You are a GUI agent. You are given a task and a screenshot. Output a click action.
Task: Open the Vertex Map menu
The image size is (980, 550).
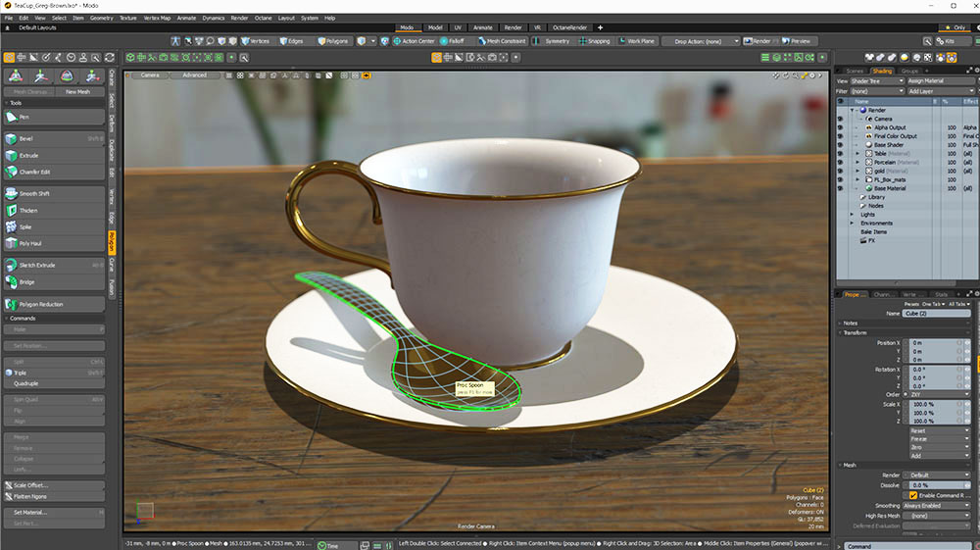(x=157, y=18)
